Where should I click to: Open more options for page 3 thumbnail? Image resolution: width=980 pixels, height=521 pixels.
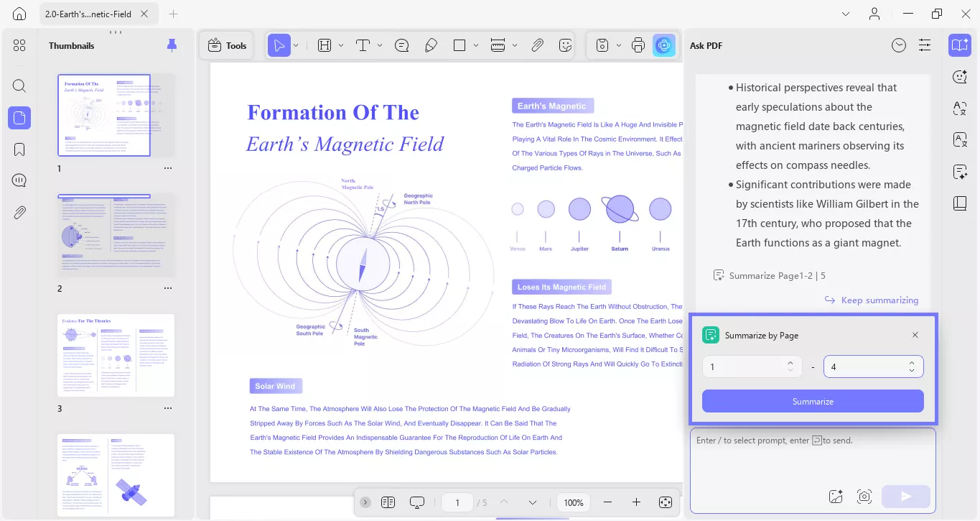(168, 408)
